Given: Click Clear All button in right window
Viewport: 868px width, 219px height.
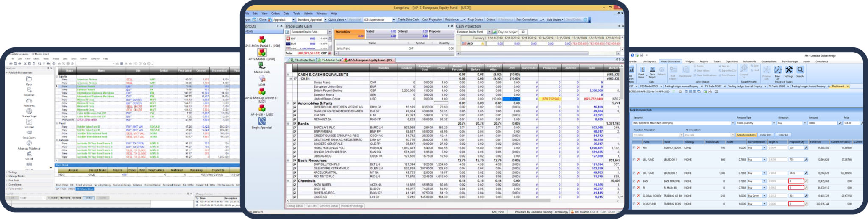Looking at the screenshot, I should point(783,135).
